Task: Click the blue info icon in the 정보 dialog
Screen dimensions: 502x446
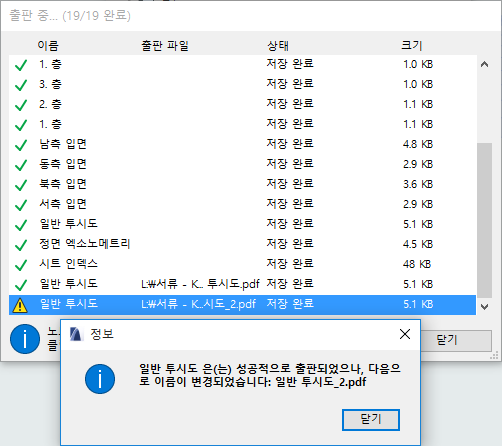Action: point(100,379)
